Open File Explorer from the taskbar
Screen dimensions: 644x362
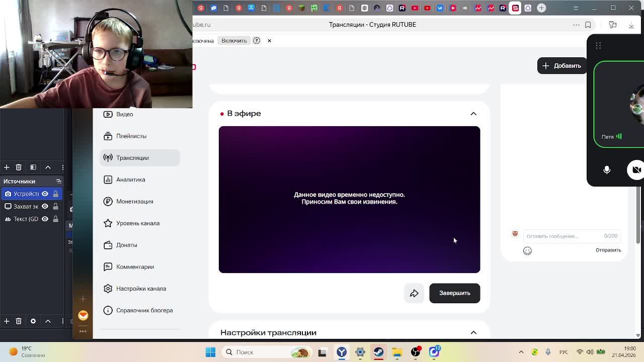[x=397, y=352]
